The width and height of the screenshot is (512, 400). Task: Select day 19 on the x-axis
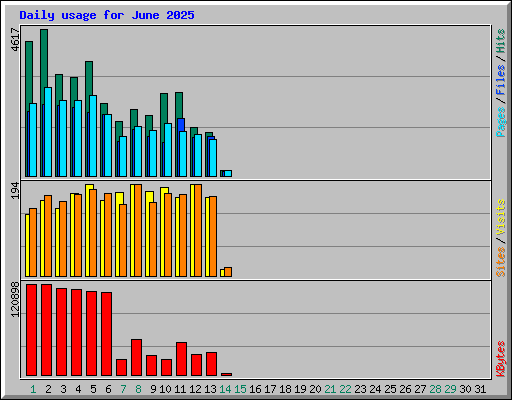pyautogui.click(x=300, y=389)
